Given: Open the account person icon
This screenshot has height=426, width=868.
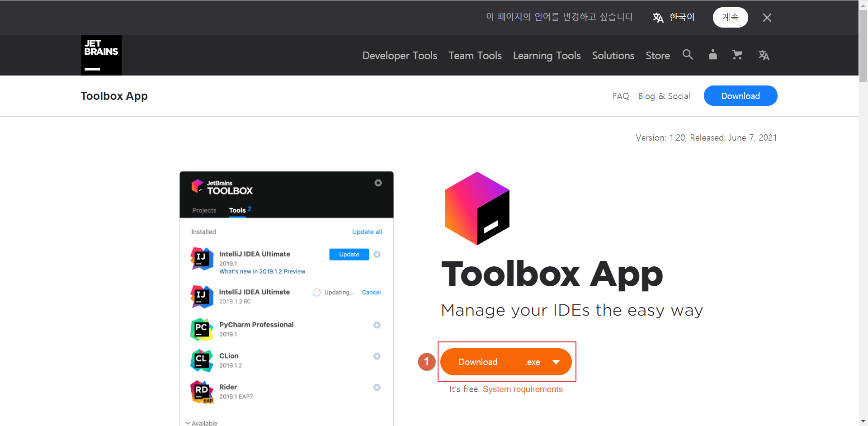Looking at the screenshot, I should click(x=713, y=55).
